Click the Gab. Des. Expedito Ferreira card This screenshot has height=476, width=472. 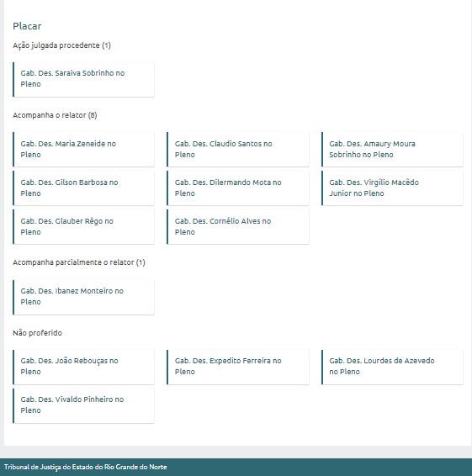click(x=238, y=367)
